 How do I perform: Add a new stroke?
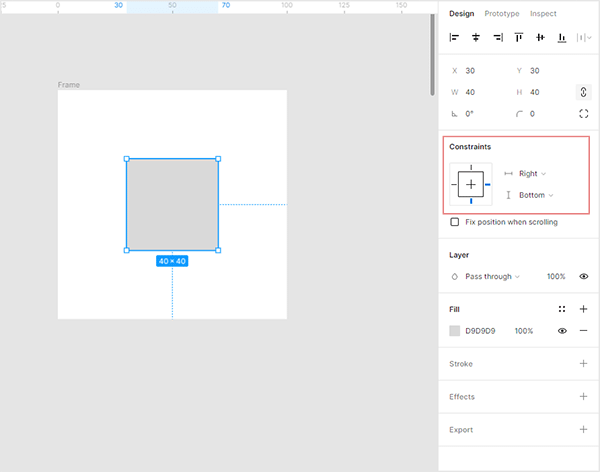[x=583, y=364]
